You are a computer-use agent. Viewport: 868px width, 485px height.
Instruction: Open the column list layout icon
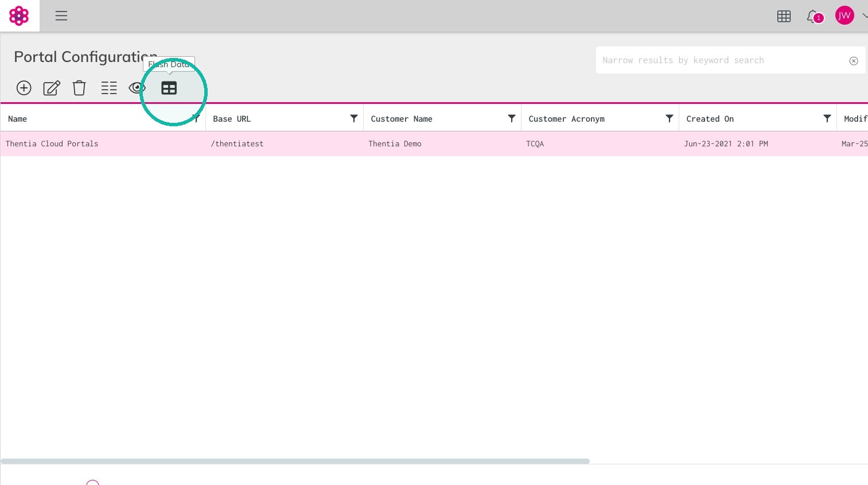109,88
